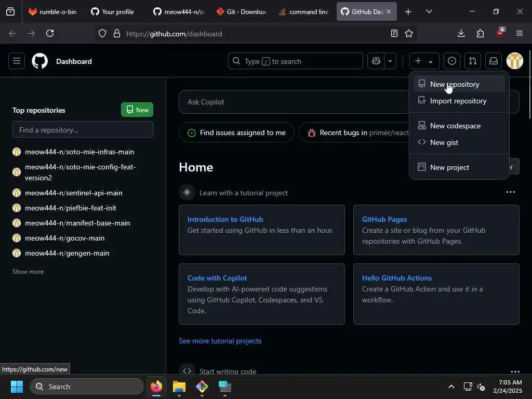
Task: Click the green New repository button
Action: tap(137, 110)
